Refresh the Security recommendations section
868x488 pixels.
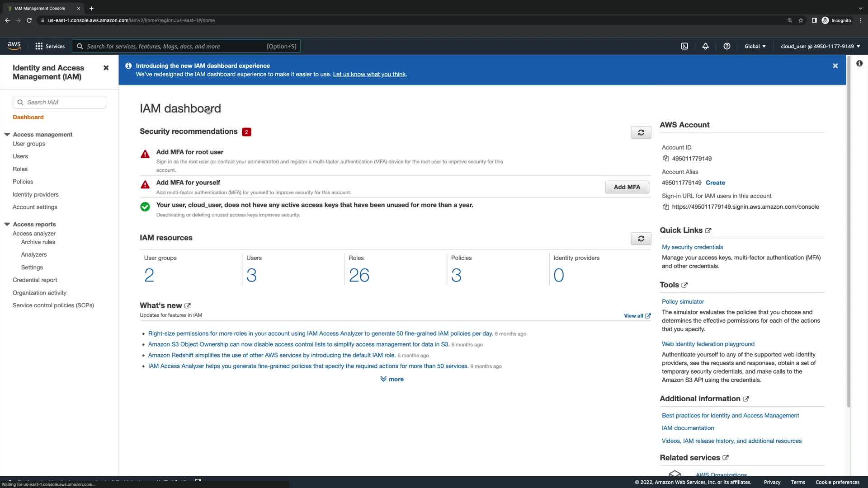click(x=641, y=132)
